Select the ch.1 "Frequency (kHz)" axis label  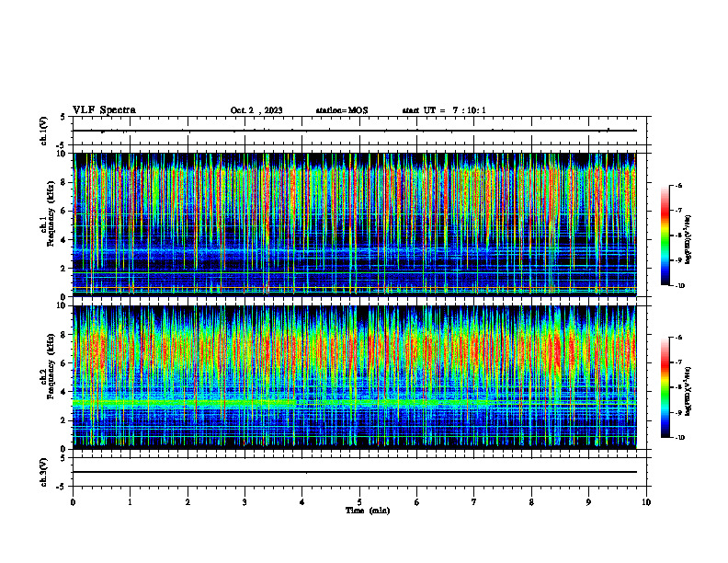point(50,213)
